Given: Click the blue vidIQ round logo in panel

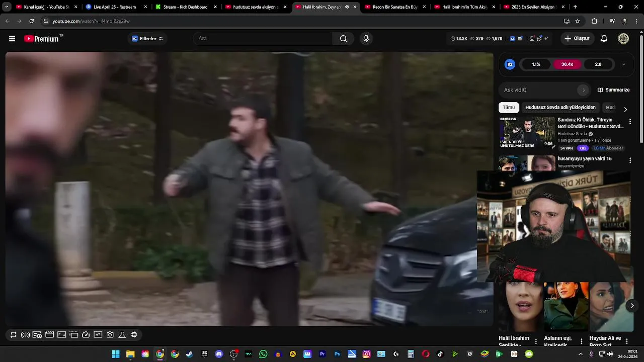Looking at the screenshot, I should point(510,64).
